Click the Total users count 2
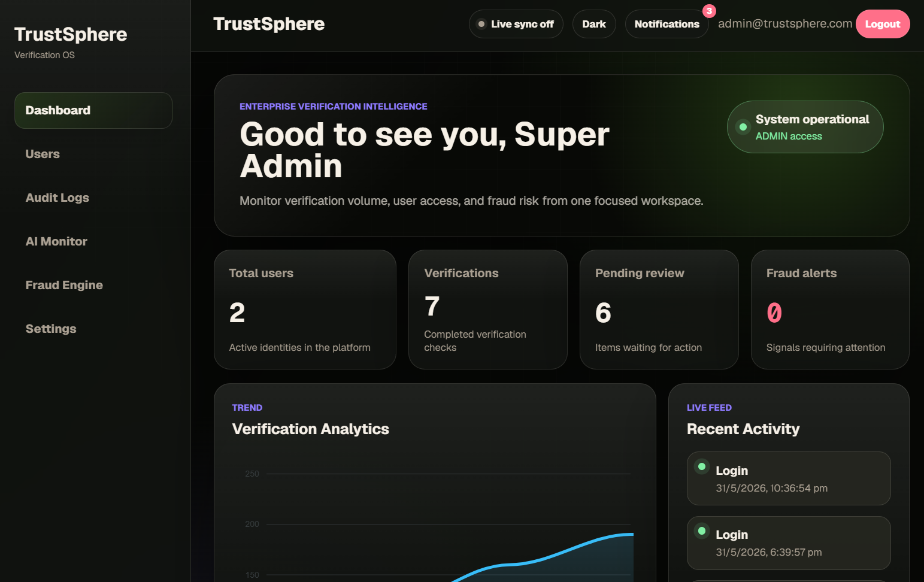Screen dimensions: 924x582 pos(237,313)
